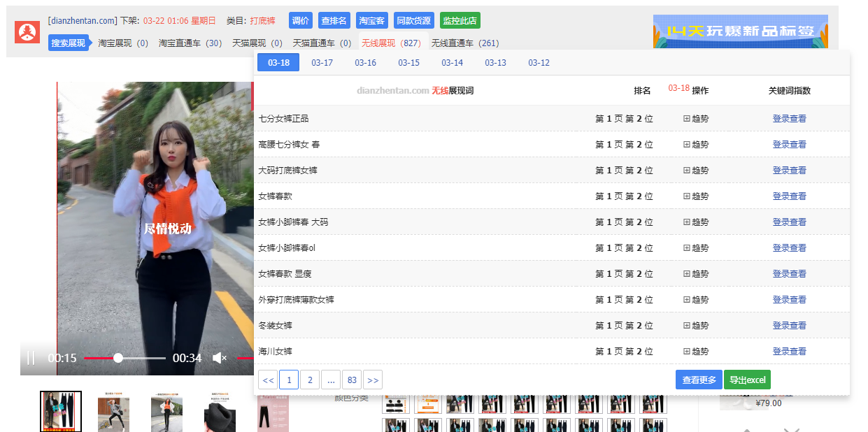Image resolution: width=868 pixels, height=432 pixels.
Task: Open the 14天玩爆新品标签 banner
Action: point(741,31)
